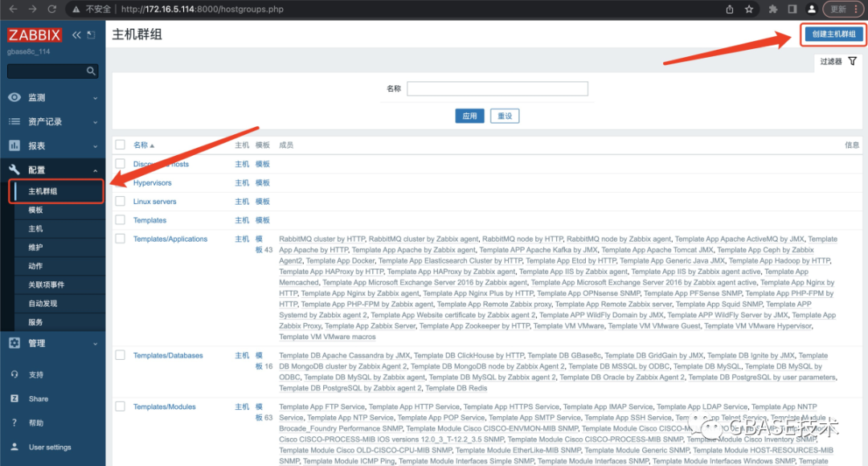Click the 重设 button
This screenshot has height=466, width=868.
(504, 117)
